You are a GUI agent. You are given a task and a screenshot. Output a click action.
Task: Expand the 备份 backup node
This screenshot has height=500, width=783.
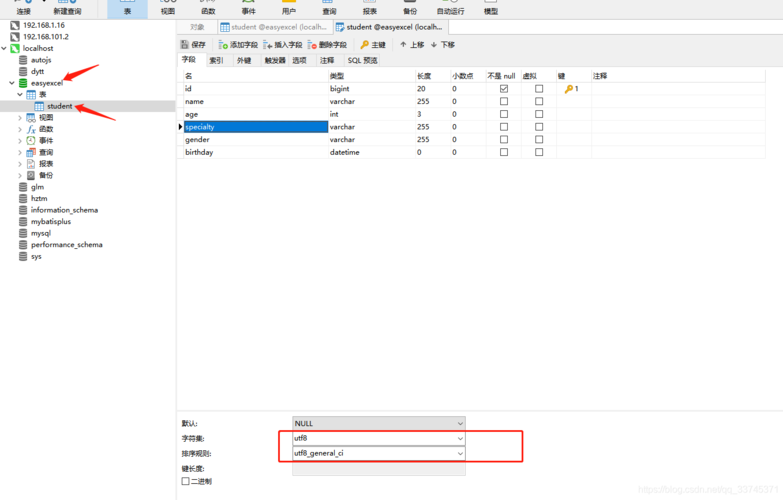pyautogui.click(x=20, y=175)
